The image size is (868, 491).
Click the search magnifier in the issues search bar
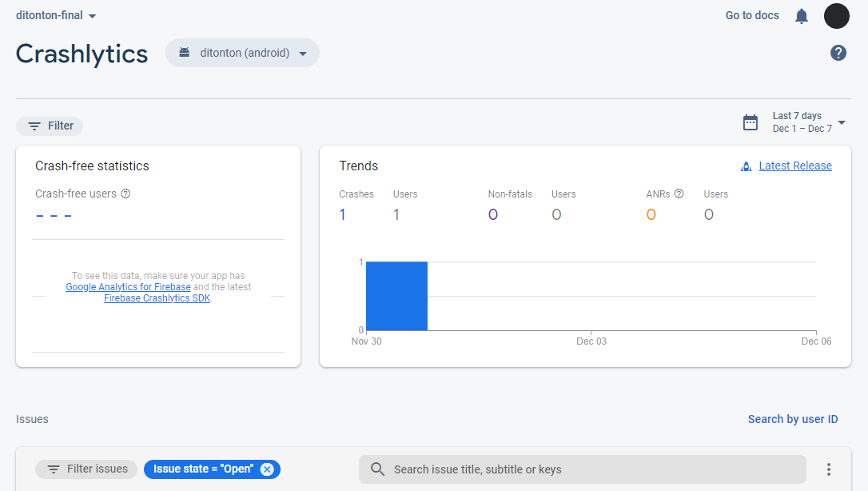coord(376,469)
